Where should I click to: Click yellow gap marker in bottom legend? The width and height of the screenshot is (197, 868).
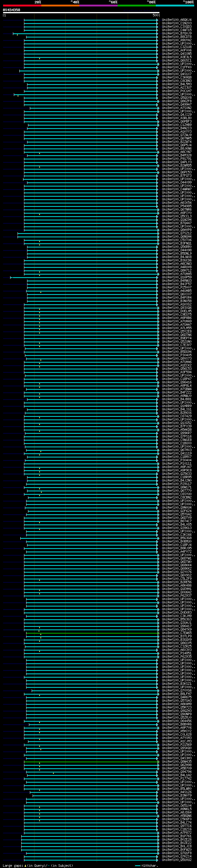[25, 866]
